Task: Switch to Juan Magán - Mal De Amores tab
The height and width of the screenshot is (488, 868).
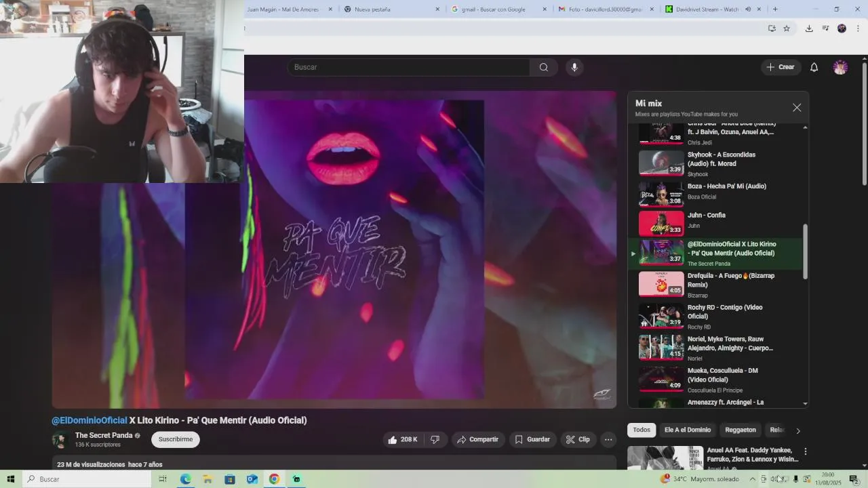Action: click(x=283, y=9)
